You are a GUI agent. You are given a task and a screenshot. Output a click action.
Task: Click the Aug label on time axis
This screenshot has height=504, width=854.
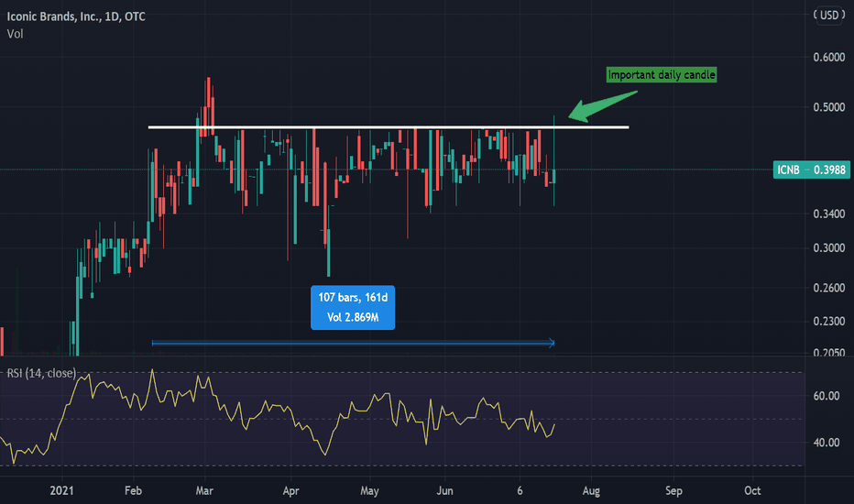pyautogui.click(x=591, y=491)
